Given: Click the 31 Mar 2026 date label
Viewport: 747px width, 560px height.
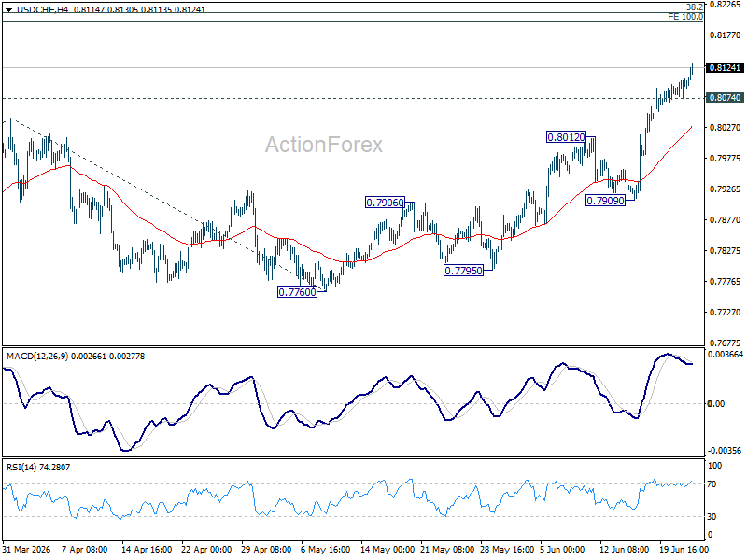Looking at the screenshot, I should click(x=27, y=550).
